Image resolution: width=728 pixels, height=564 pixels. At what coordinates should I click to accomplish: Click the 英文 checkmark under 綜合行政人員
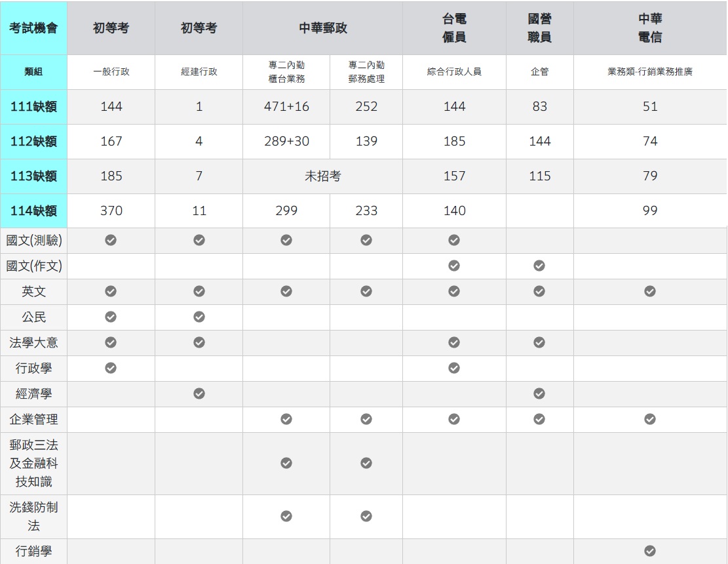[454, 291]
